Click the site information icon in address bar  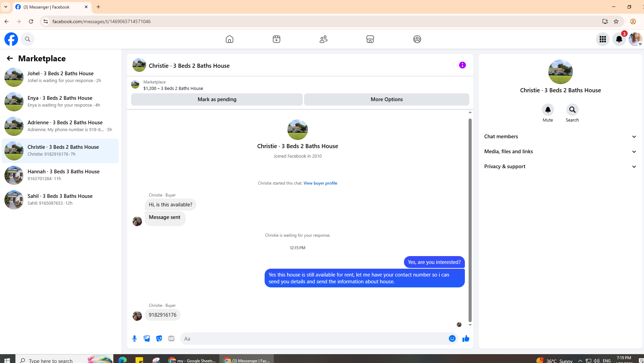45,21
